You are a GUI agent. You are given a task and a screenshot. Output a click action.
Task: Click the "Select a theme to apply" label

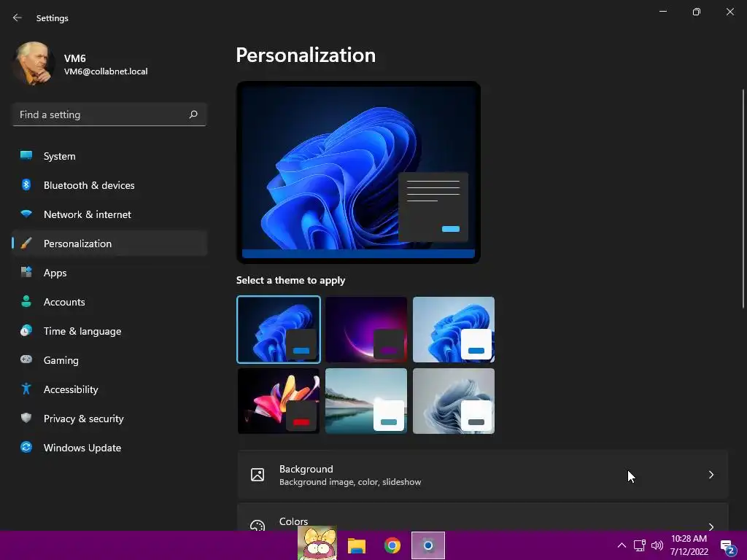[290, 280]
